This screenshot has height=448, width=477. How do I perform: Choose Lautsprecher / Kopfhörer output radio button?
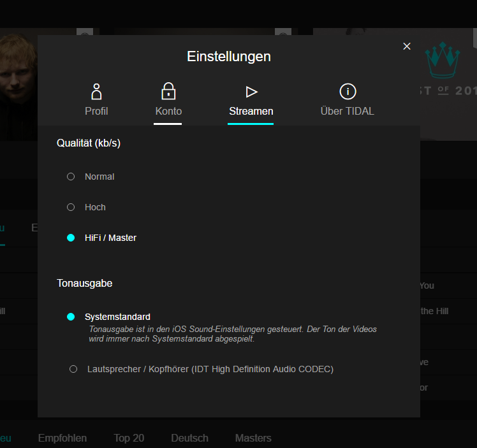point(73,369)
